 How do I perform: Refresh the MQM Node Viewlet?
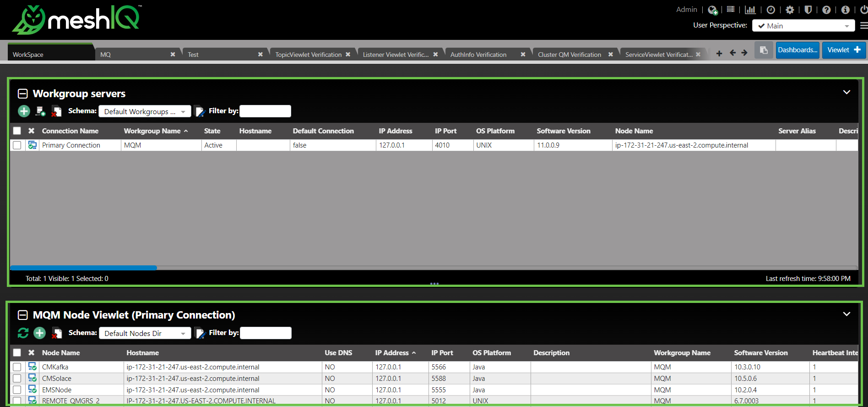coord(23,333)
